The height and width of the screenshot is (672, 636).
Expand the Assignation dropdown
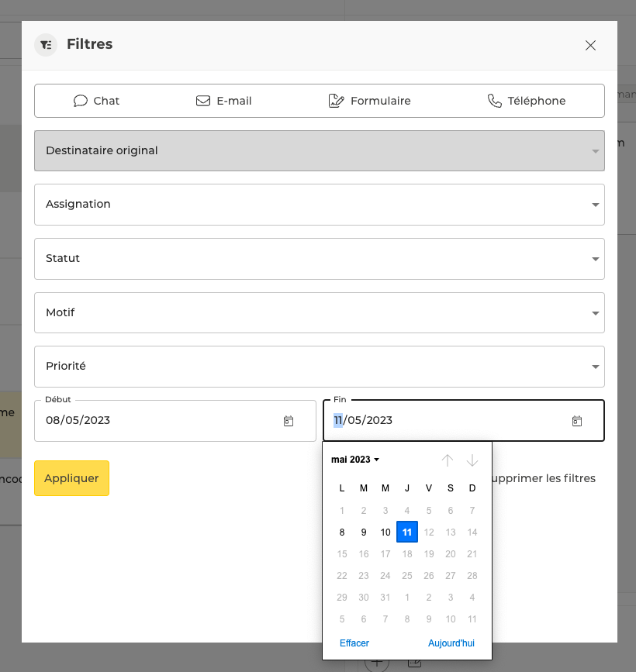tap(319, 205)
